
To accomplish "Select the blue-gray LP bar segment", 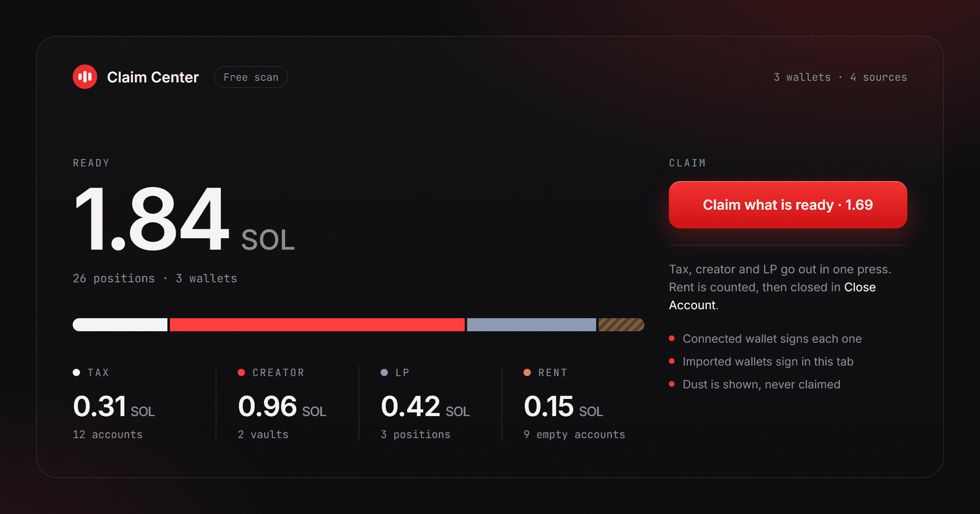I will [532, 325].
